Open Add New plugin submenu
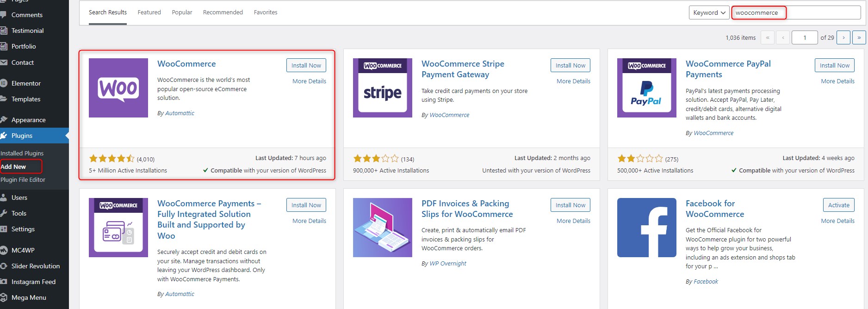868x309 pixels. tap(13, 167)
